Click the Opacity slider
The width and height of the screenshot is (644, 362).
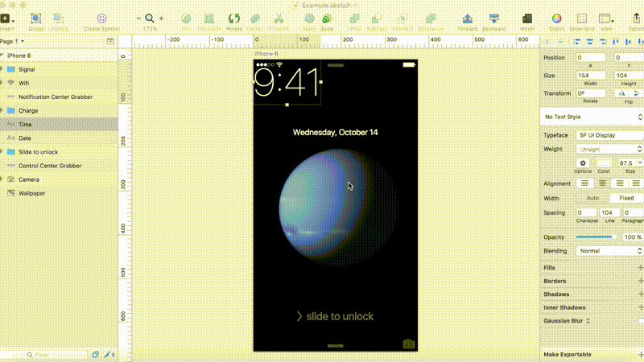click(x=597, y=237)
